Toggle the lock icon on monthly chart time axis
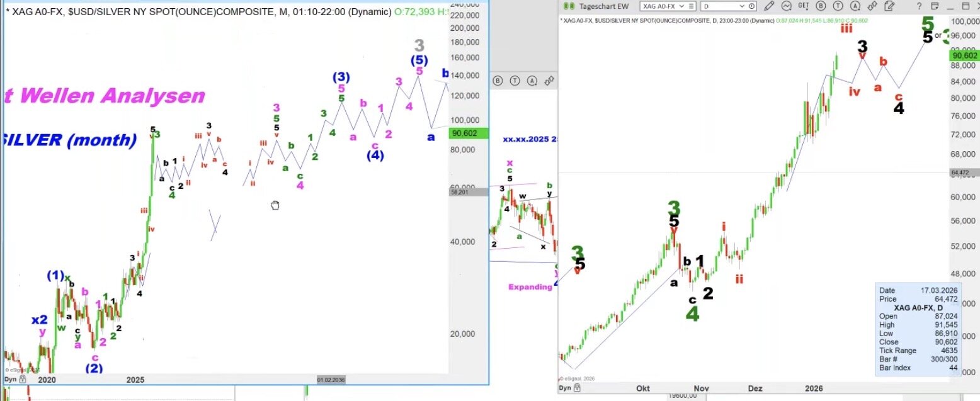 point(23,380)
